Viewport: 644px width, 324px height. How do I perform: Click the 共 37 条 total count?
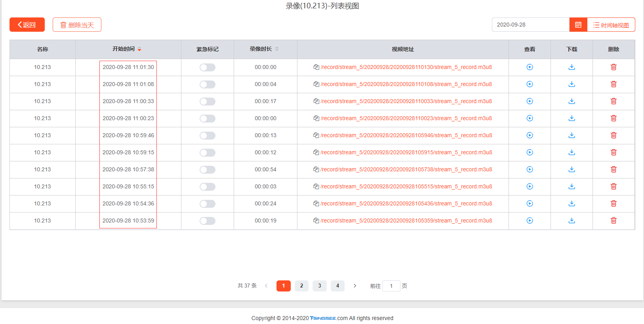point(247,286)
